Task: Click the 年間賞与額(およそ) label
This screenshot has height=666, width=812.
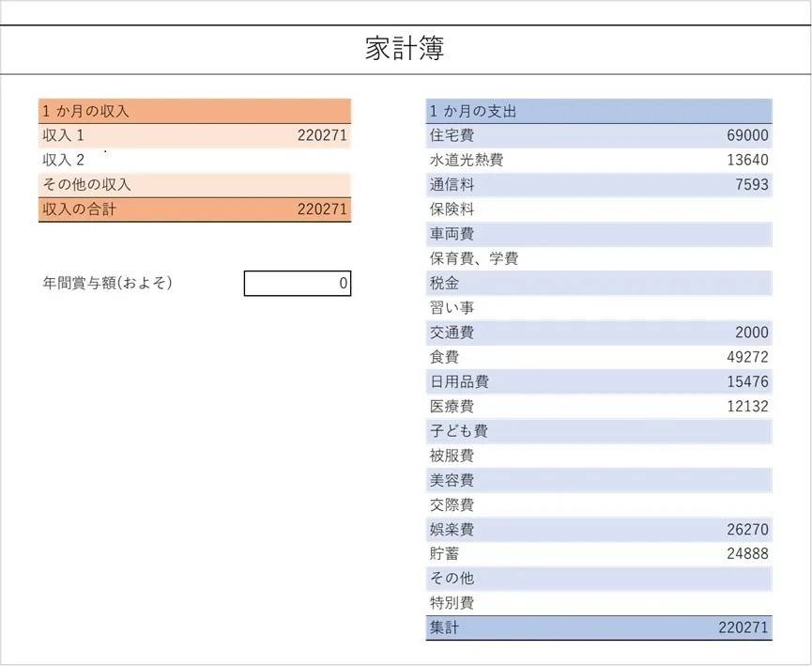Action: (107, 283)
